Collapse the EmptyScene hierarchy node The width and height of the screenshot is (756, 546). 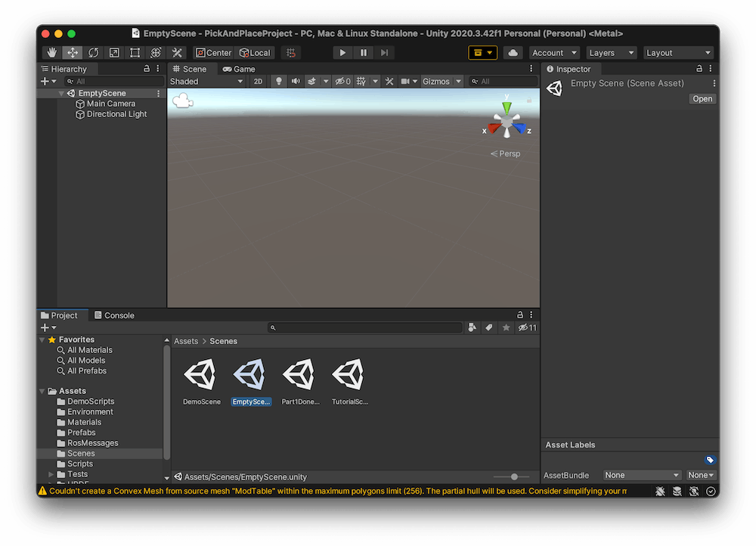click(x=61, y=93)
